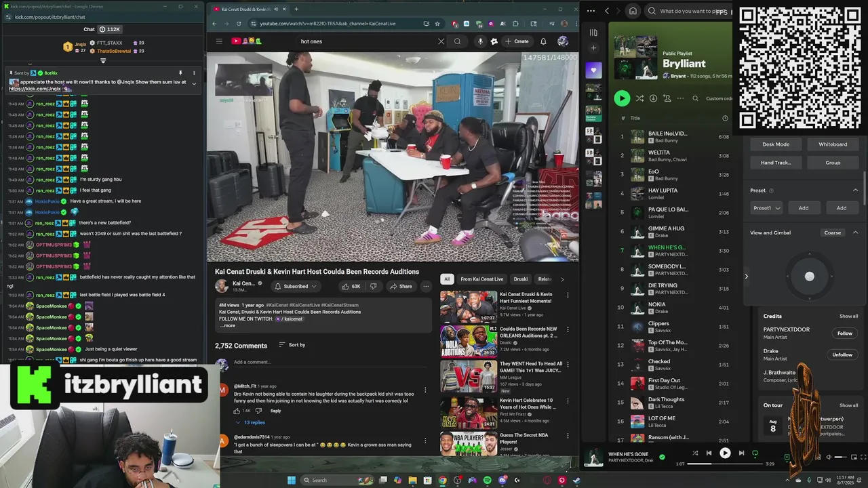Click YouTube voice search microphone
Viewport: 868px width, 488px height.
pos(480,41)
